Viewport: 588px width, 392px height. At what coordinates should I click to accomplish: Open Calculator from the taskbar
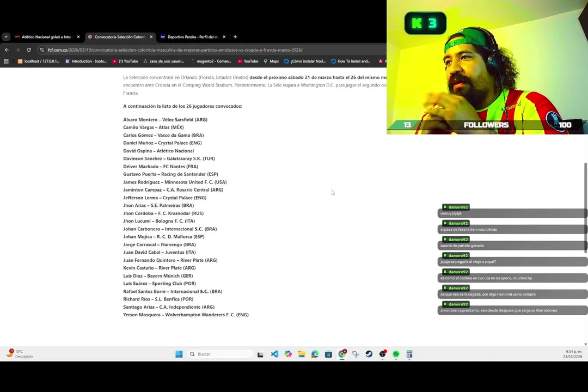coord(409,354)
